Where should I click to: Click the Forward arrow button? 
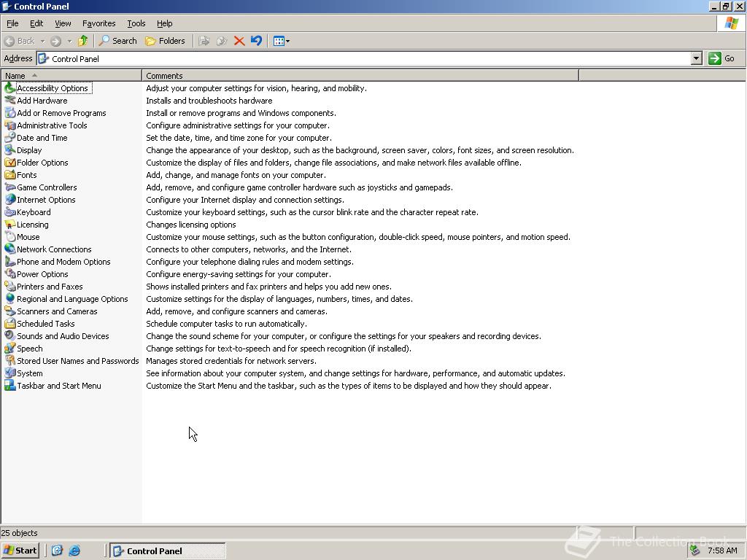(55, 41)
